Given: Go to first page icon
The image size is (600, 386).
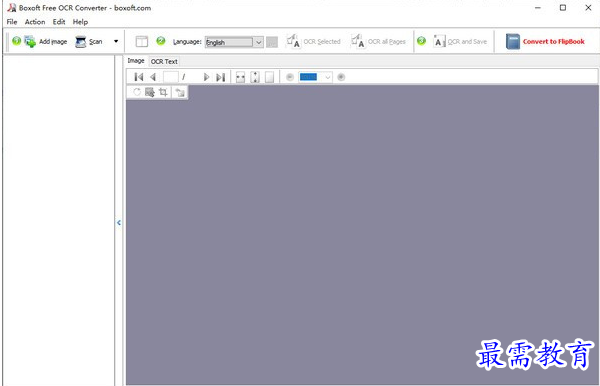Looking at the screenshot, I should tap(139, 77).
